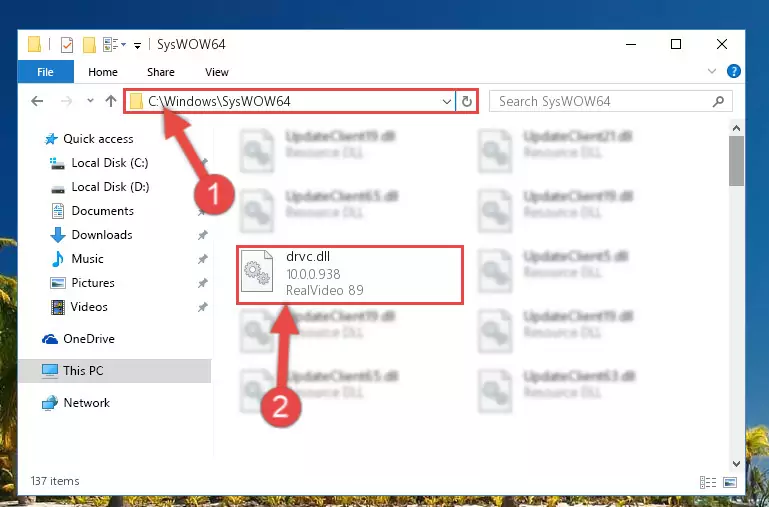Switch to the Home ribbon tab
This screenshot has height=507, width=769.
click(x=103, y=72)
